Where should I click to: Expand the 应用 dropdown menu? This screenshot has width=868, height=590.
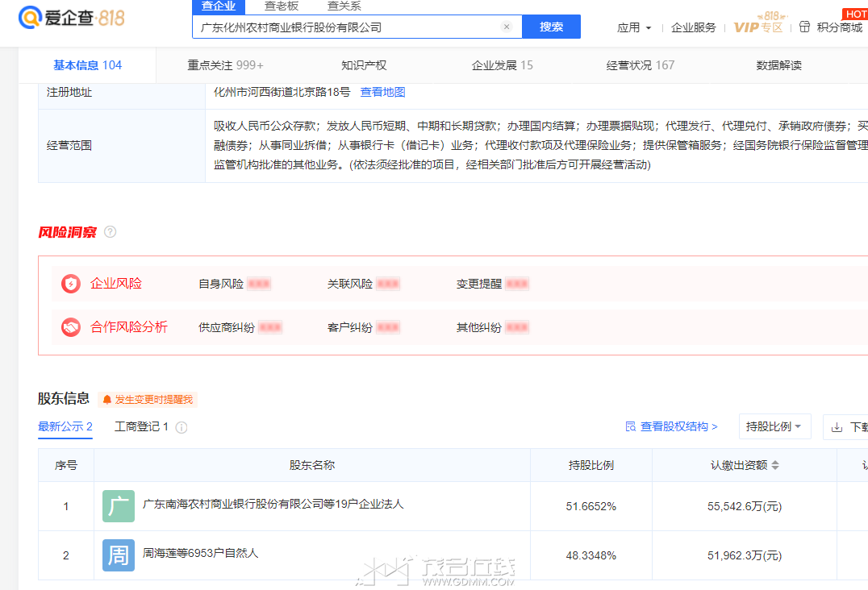[634, 27]
